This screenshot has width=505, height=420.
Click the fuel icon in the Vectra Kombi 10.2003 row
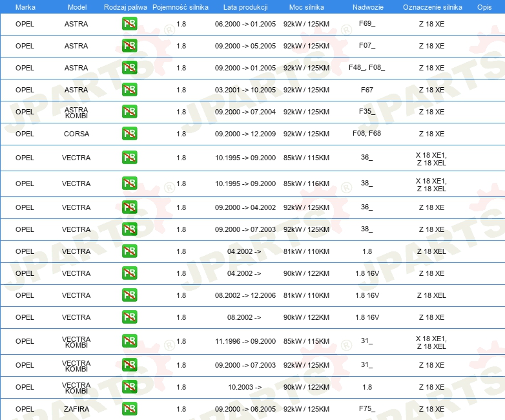coord(129,387)
